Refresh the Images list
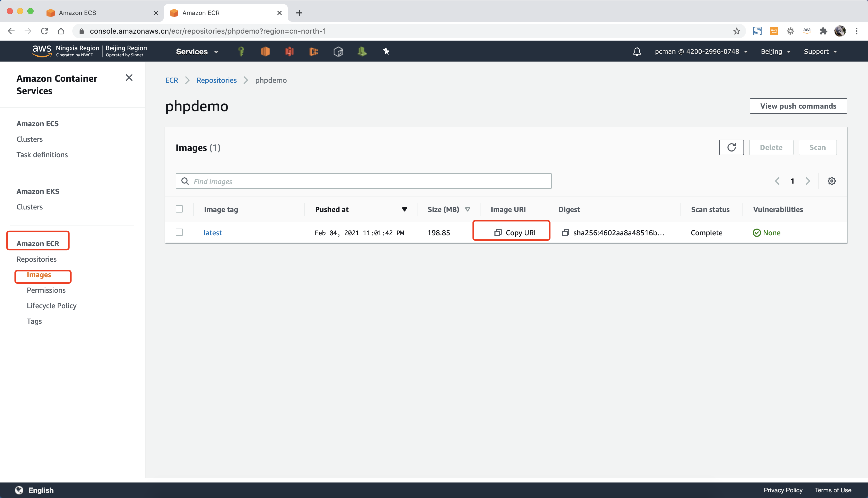 pyautogui.click(x=731, y=147)
